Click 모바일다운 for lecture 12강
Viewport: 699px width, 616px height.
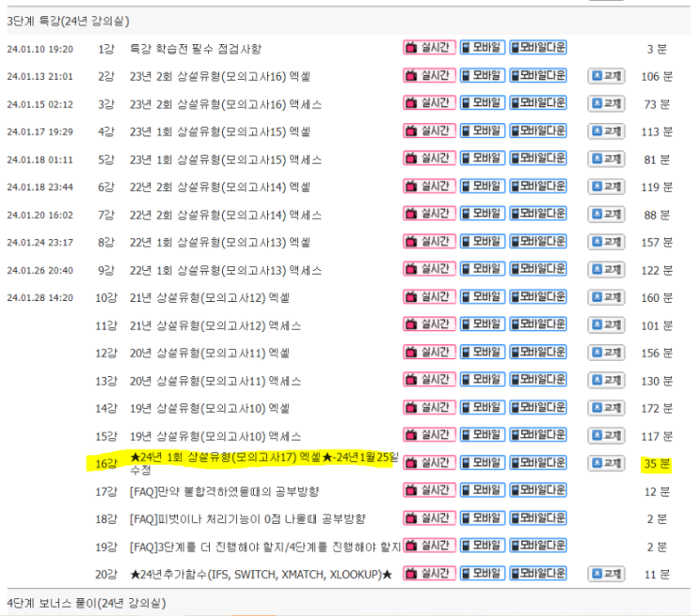[x=538, y=352]
